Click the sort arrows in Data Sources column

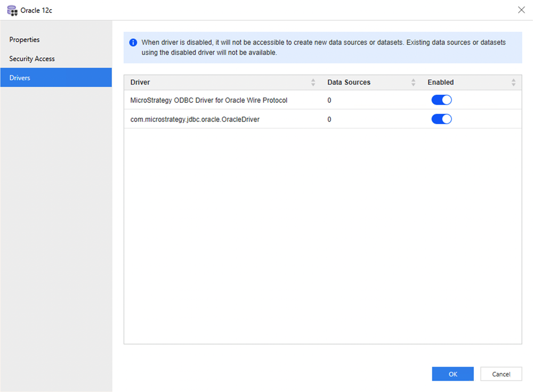[x=413, y=83]
